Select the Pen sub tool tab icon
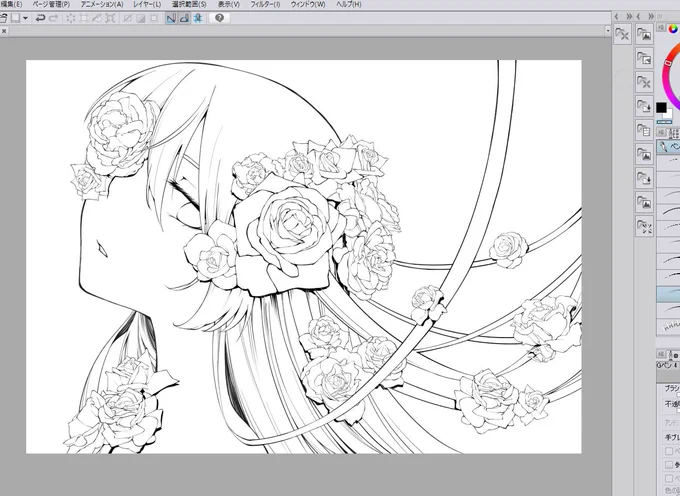 click(664, 147)
